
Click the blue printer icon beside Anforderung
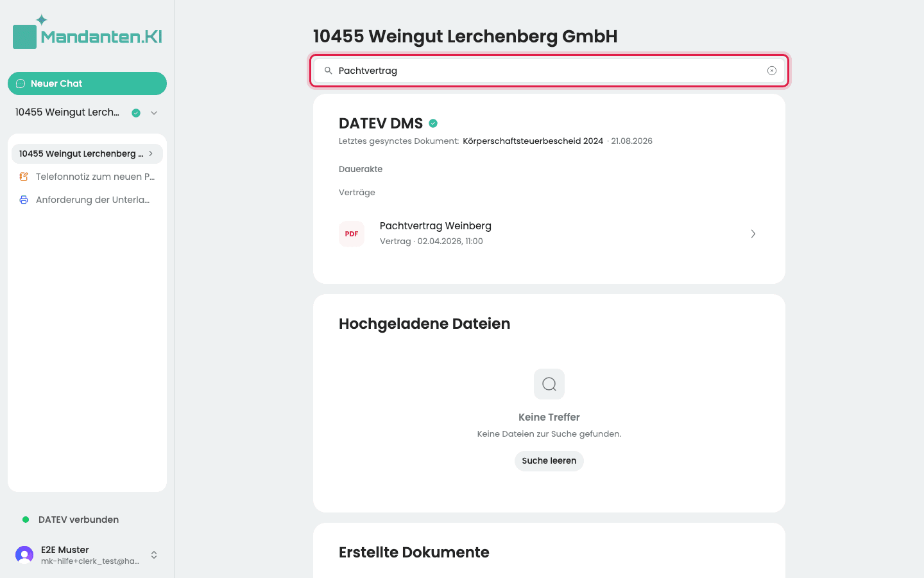[x=24, y=200]
